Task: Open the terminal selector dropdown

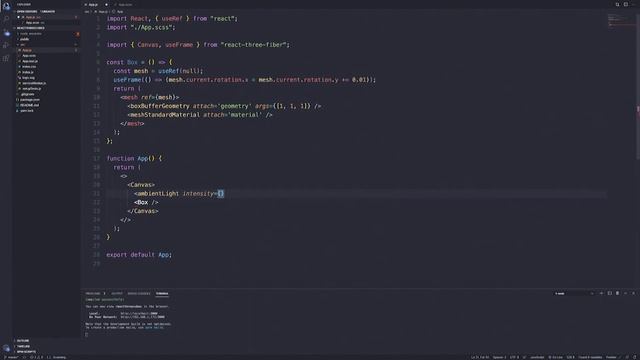Action: pyautogui.click(x=574, y=293)
